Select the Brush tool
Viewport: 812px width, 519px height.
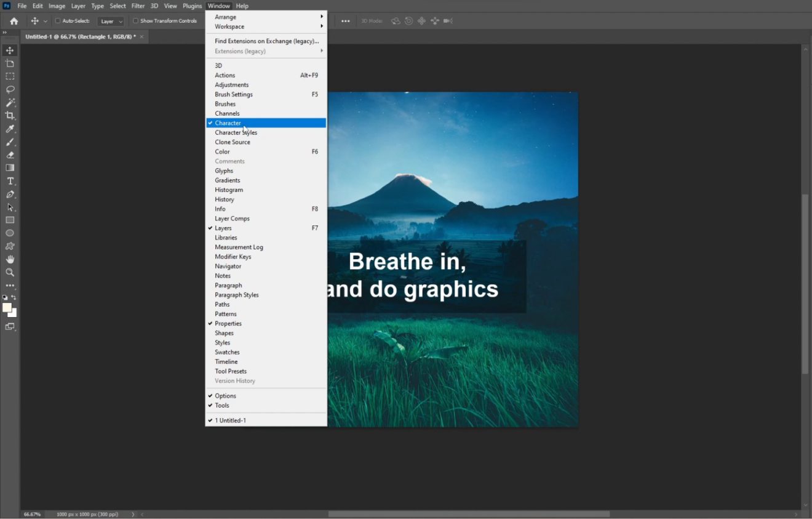[x=9, y=142]
